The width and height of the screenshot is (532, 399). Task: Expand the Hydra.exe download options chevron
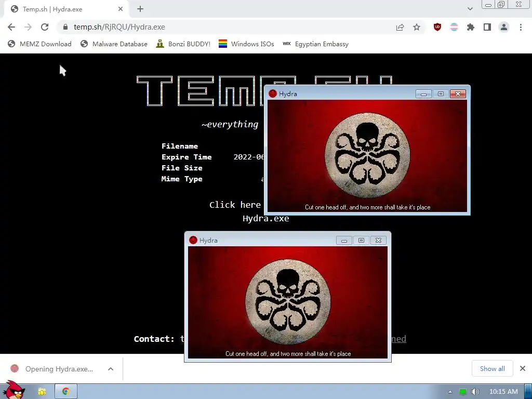[111, 369]
